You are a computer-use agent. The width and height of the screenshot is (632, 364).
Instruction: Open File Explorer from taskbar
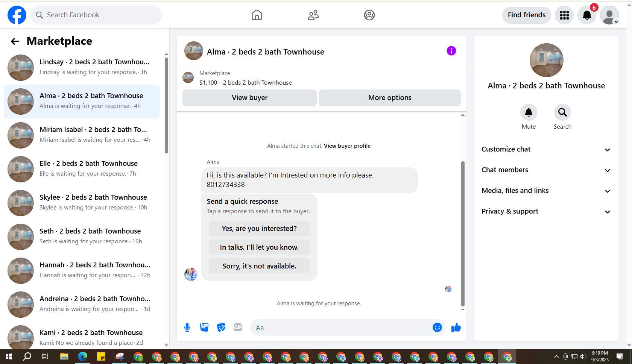pos(64,356)
